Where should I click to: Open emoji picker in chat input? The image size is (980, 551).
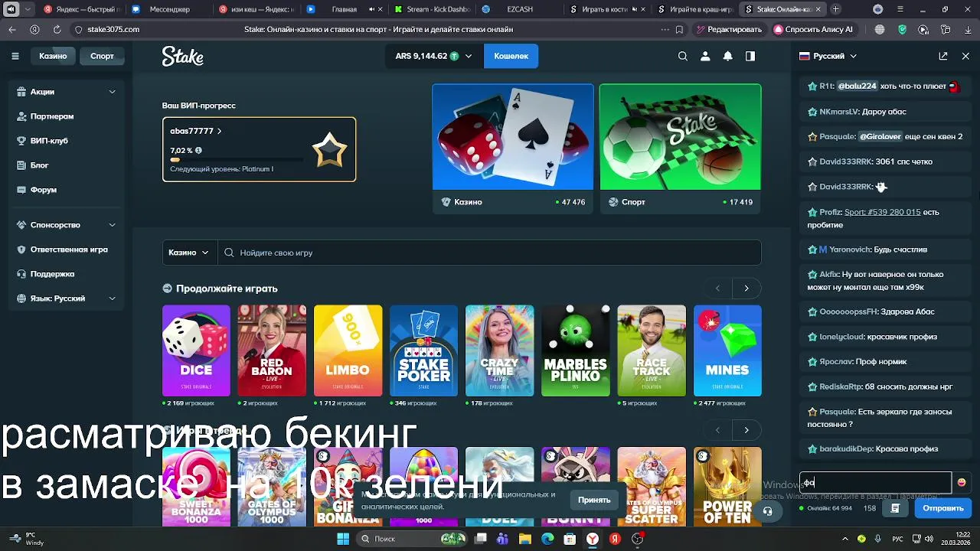click(x=962, y=482)
